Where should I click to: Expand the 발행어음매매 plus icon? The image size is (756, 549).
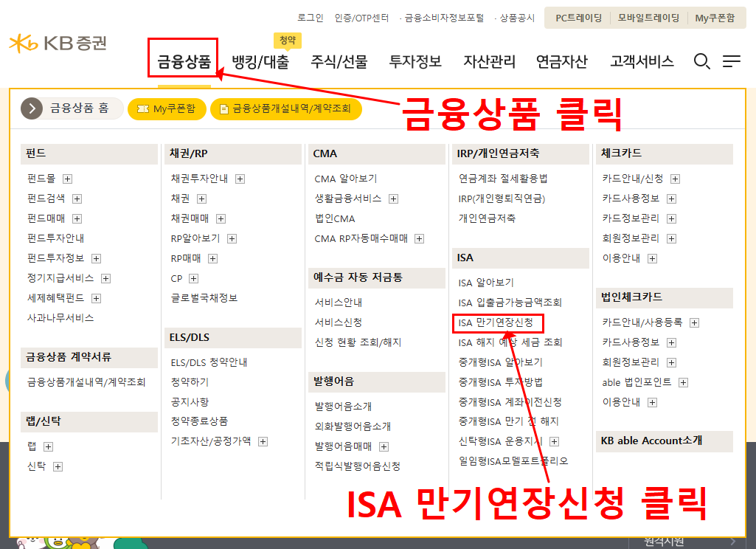point(384,446)
